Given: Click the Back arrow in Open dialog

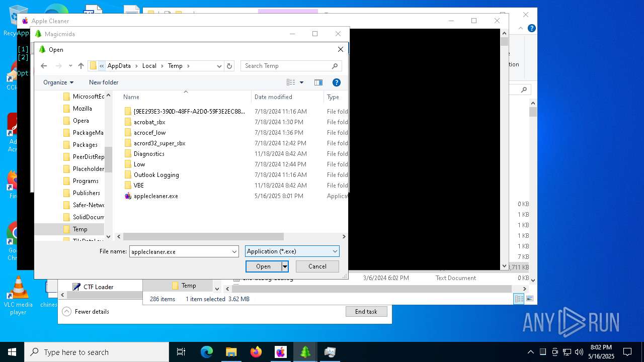Looking at the screenshot, I should 44,66.
